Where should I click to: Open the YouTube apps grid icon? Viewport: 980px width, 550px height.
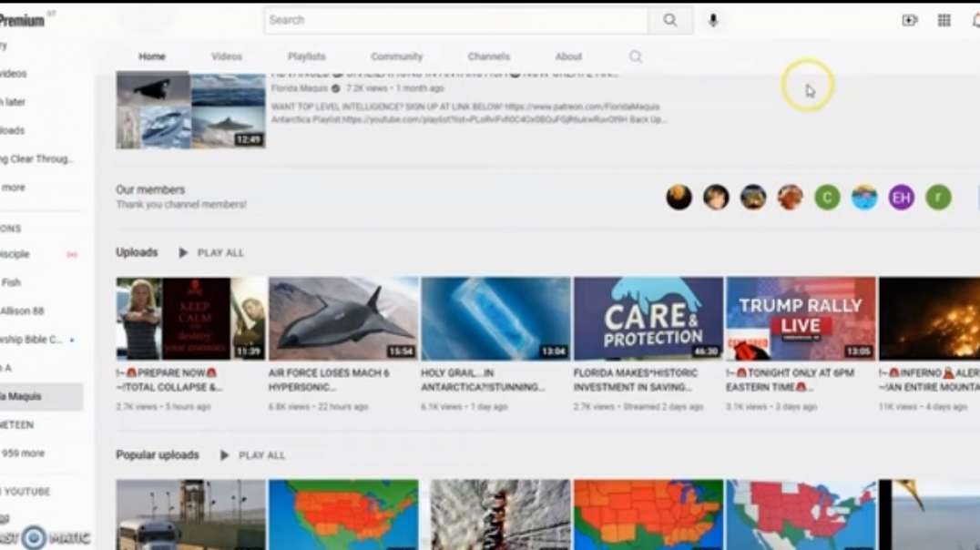[x=944, y=21]
